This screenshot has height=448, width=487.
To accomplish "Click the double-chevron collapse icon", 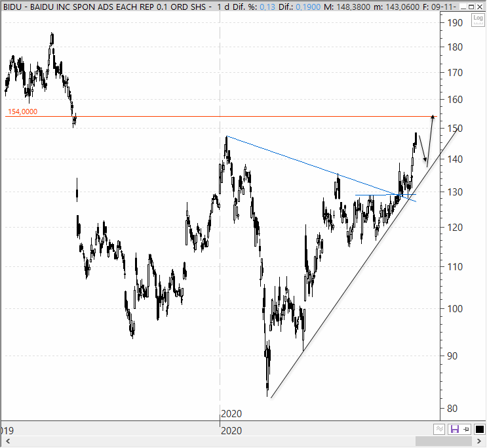I will (x=440, y=430).
